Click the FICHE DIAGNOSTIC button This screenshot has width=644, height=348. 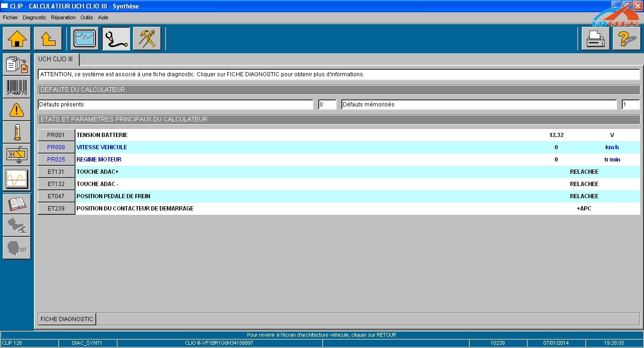tap(66, 319)
